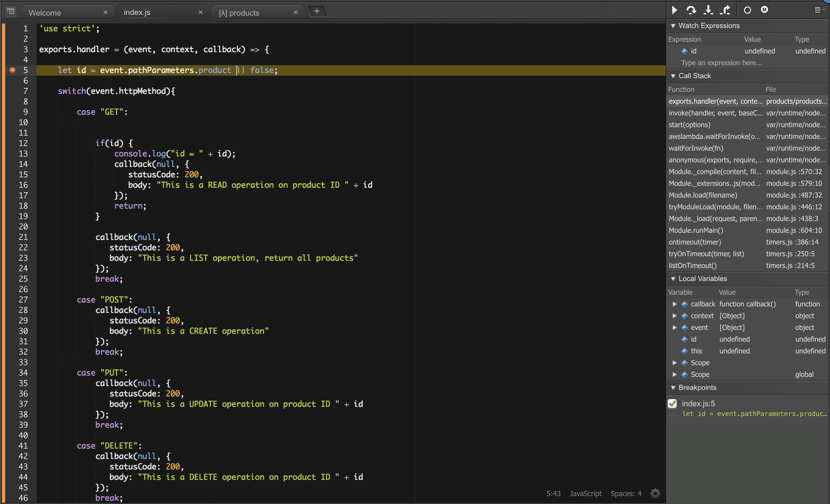Click the Value column header in Local Variables
Image resolution: width=830 pixels, height=504 pixels.
click(x=727, y=292)
